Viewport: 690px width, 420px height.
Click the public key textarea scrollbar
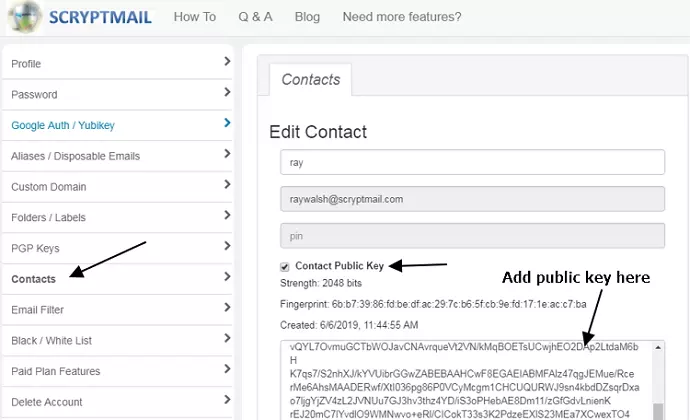click(x=658, y=380)
